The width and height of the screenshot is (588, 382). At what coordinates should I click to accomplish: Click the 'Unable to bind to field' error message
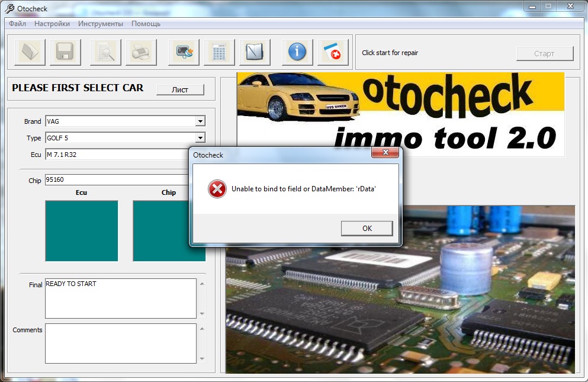(x=303, y=189)
